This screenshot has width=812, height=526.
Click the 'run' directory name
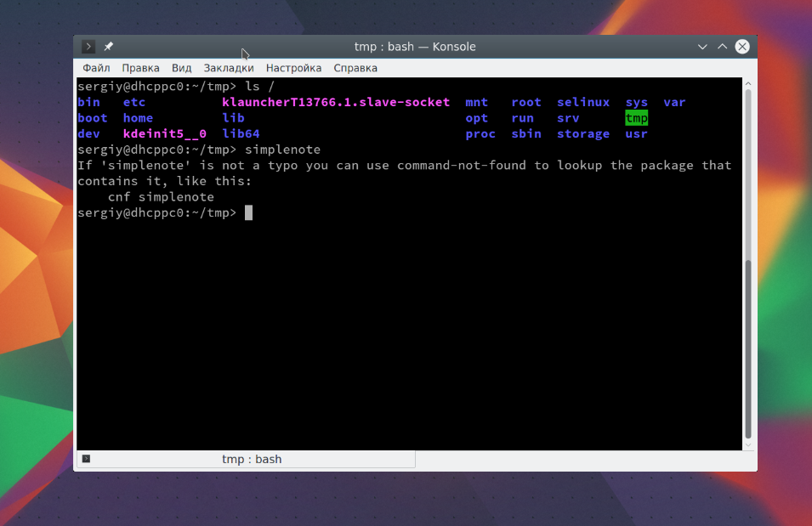[523, 118]
